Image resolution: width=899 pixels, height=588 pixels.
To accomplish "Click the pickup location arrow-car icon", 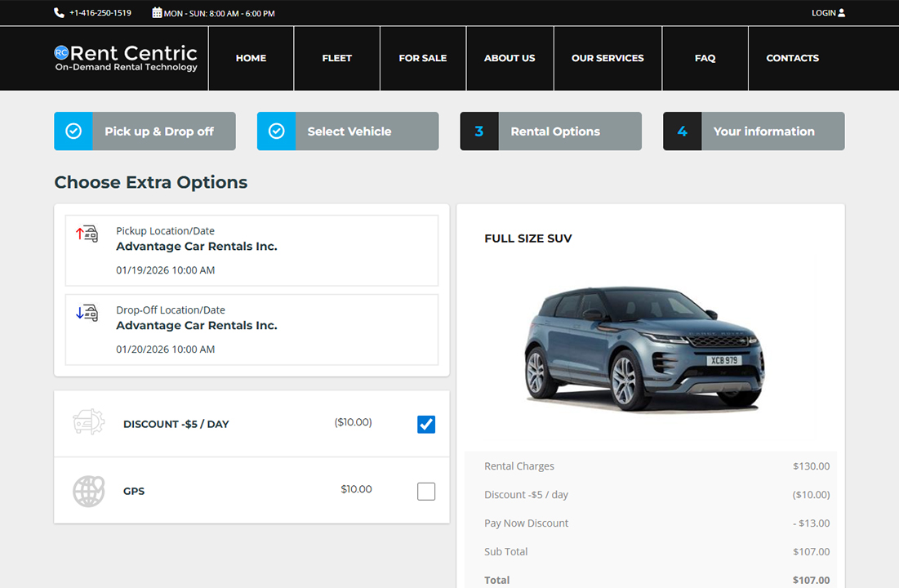I will coord(87,234).
